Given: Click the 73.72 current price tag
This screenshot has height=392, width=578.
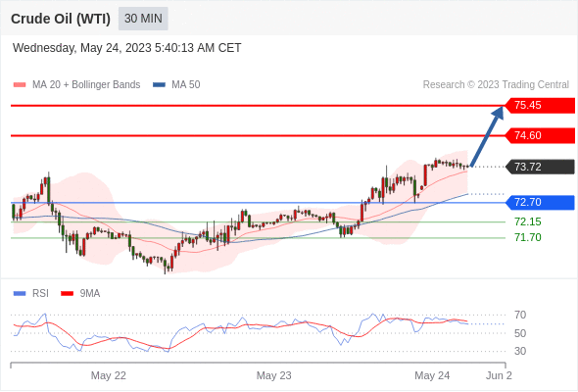Looking at the screenshot, I should point(540,167).
